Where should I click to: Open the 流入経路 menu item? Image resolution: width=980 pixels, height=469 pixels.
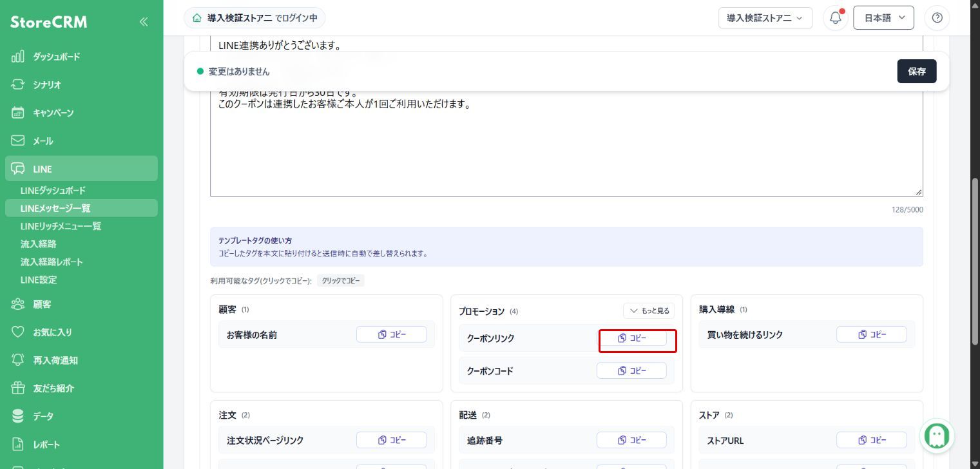[x=39, y=244]
